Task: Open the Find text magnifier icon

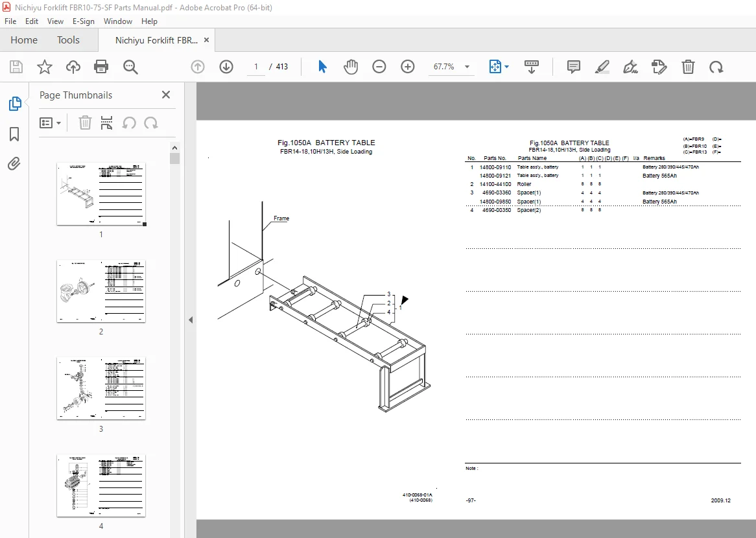Action: pos(130,67)
